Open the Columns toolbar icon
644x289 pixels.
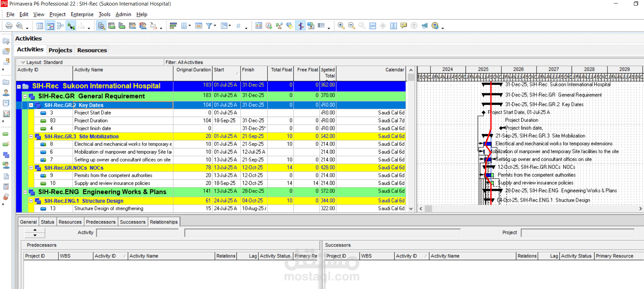click(x=184, y=26)
